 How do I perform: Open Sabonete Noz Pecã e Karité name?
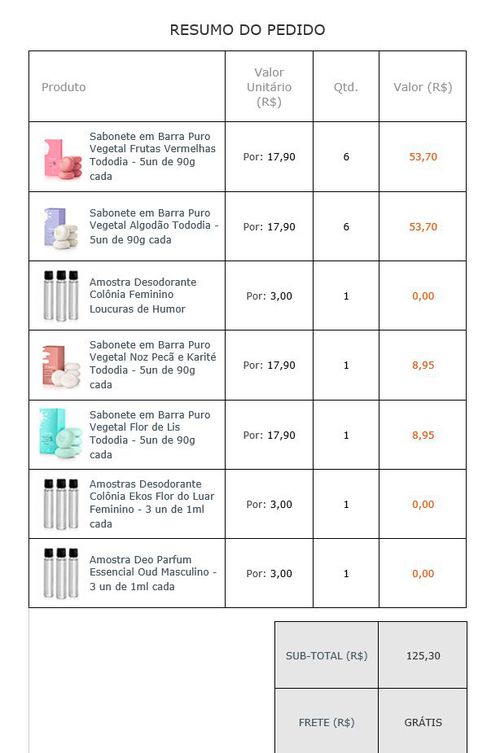153,364
